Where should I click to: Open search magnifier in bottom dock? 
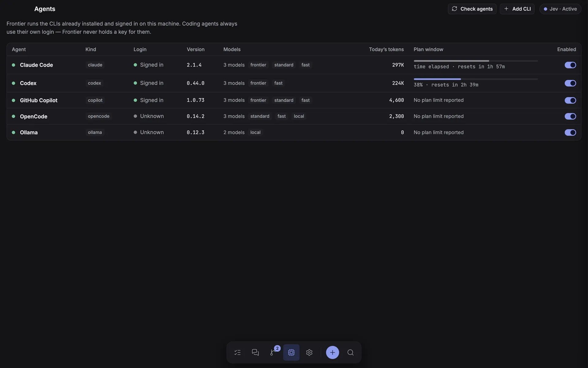coord(351,352)
